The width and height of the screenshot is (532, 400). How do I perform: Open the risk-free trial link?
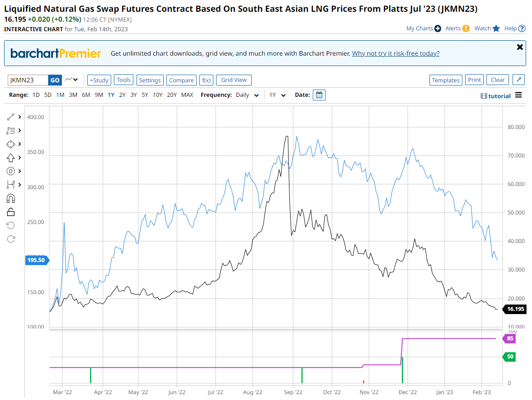click(x=395, y=53)
